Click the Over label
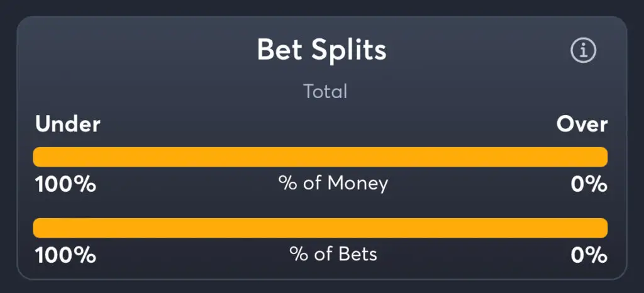Viewport: 644px width, 293px height. pyautogui.click(x=582, y=124)
